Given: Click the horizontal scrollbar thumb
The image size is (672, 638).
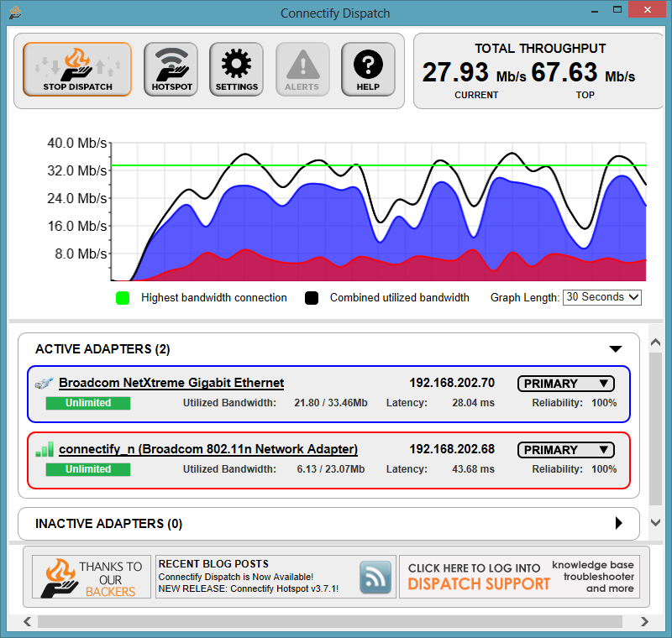Looking at the screenshot, I should (330, 621).
